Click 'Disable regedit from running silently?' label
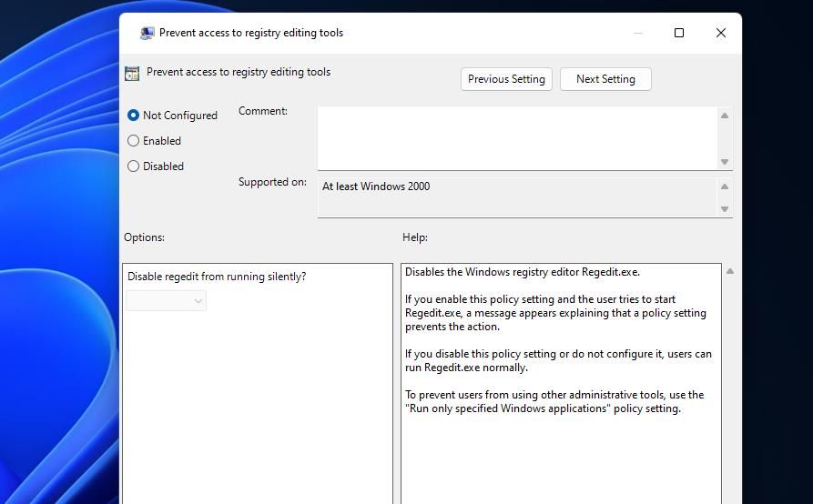The width and height of the screenshot is (813, 504). [217, 277]
